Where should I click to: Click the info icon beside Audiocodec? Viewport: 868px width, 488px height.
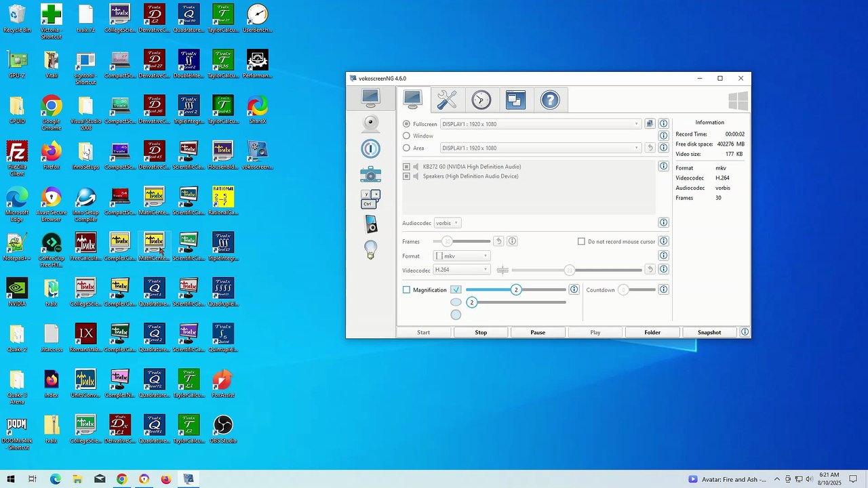pyautogui.click(x=663, y=222)
